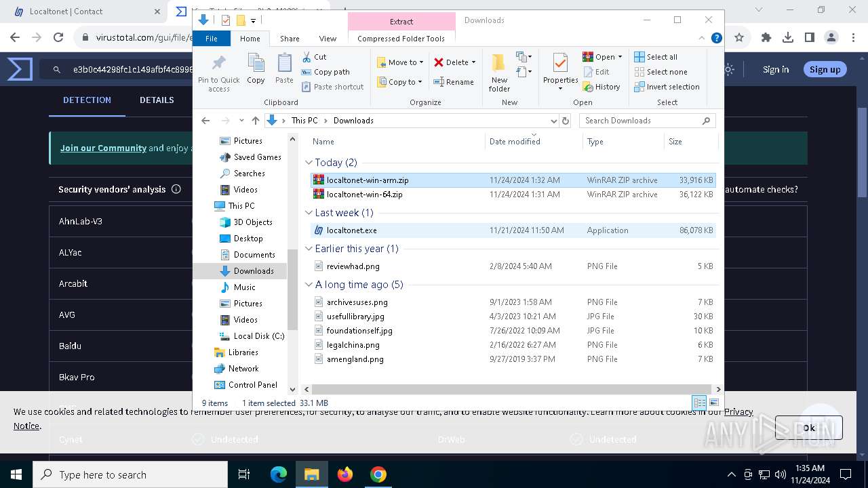This screenshot has height=488, width=868.
Task: Click the Windows taskbar search box
Action: pos(130,474)
